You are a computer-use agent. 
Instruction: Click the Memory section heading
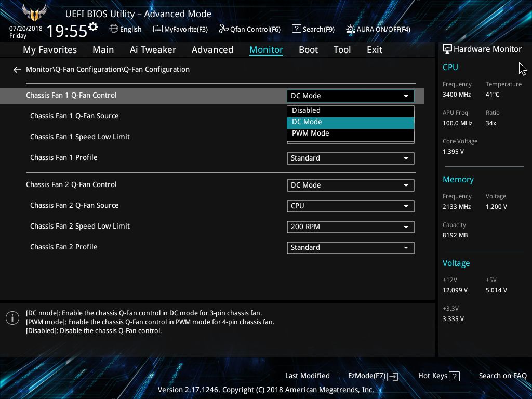458,179
